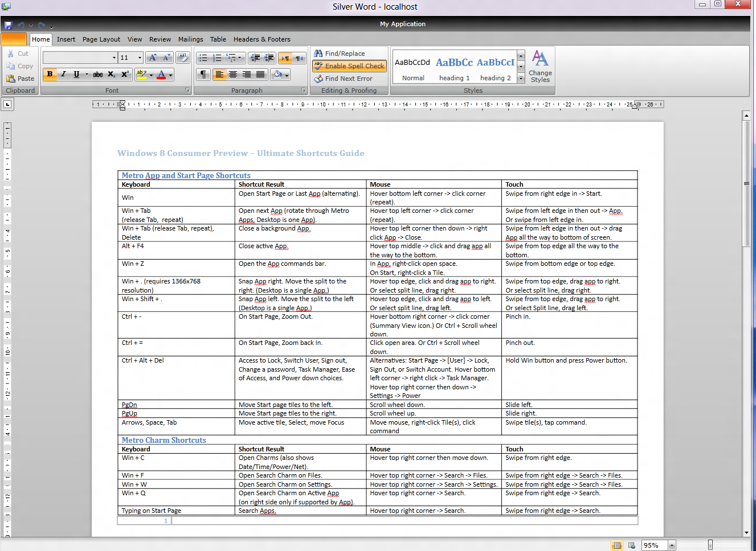The height and width of the screenshot is (551, 756).
Task: Click the paragraph shading paint bucket
Action: pos(277,75)
